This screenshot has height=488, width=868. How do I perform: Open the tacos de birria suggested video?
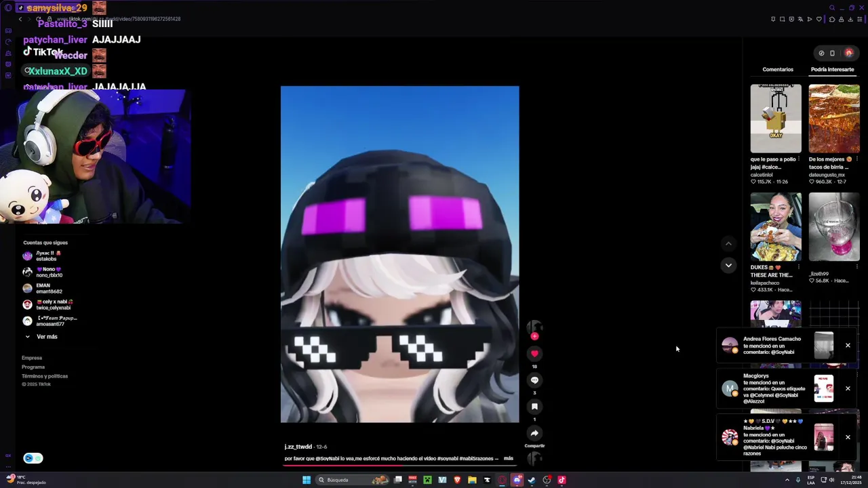pos(834,119)
